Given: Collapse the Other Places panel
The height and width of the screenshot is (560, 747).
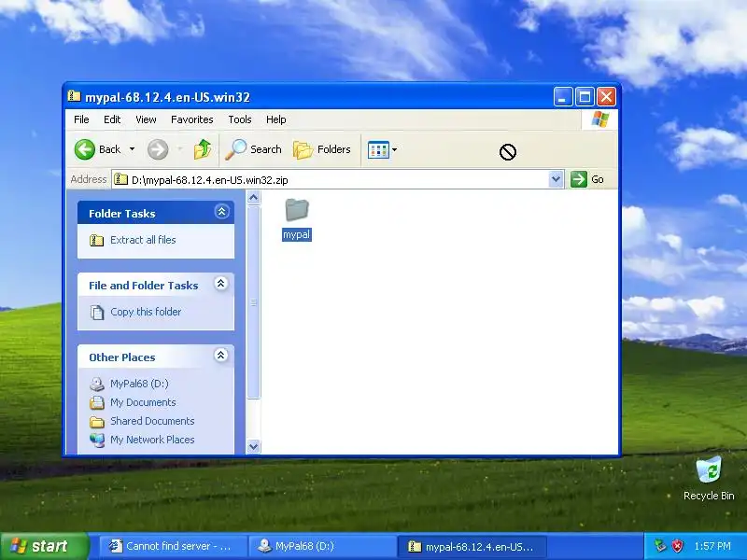Looking at the screenshot, I should click(221, 356).
